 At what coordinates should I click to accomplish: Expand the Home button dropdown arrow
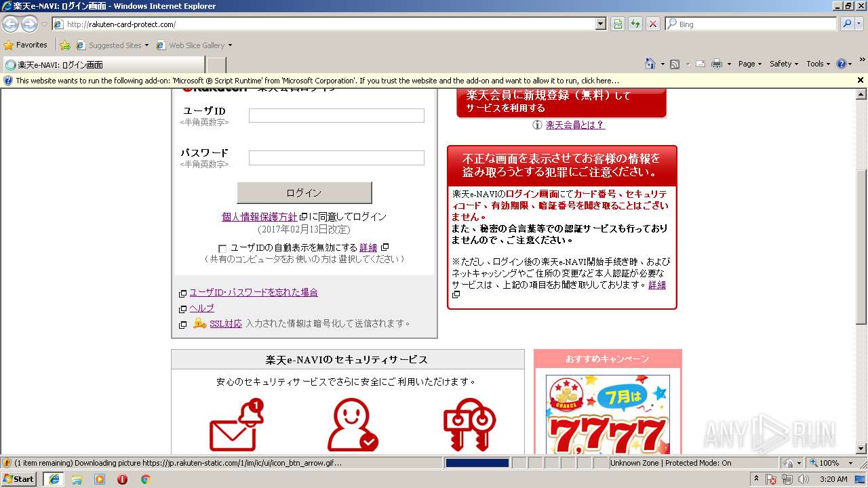coord(663,64)
